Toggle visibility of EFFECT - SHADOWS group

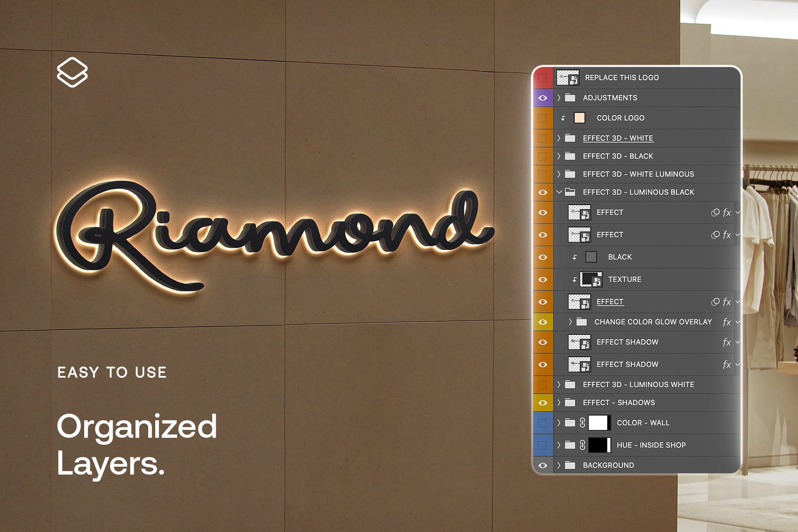coord(542,403)
